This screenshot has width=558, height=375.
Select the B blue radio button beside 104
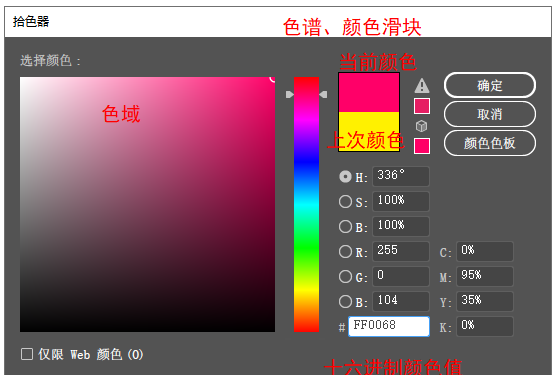click(345, 301)
